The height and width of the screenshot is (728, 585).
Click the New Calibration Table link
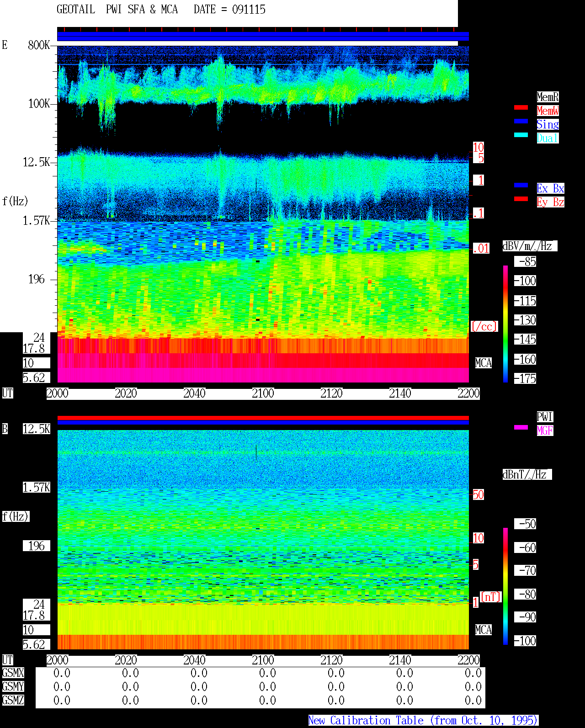pyautogui.click(x=423, y=721)
